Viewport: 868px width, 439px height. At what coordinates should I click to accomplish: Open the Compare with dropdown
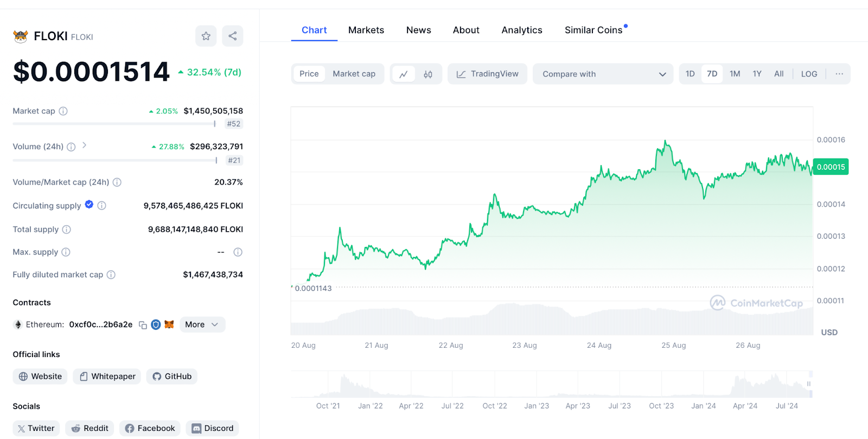(x=603, y=74)
